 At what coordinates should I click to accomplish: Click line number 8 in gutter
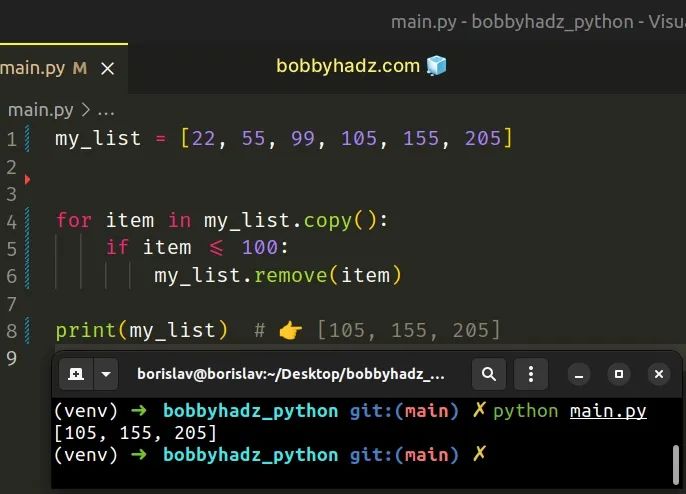(12, 331)
